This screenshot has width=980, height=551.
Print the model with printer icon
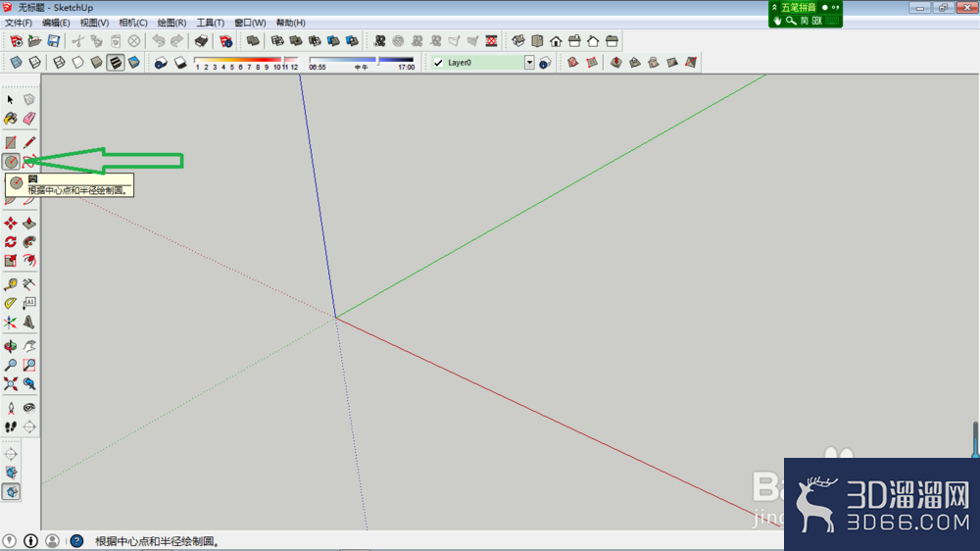[x=201, y=41]
